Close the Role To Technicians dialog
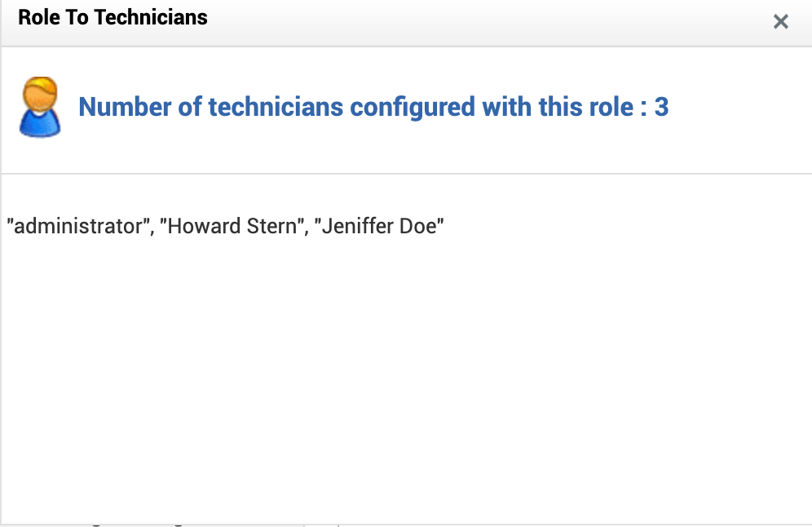 tap(780, 22)
